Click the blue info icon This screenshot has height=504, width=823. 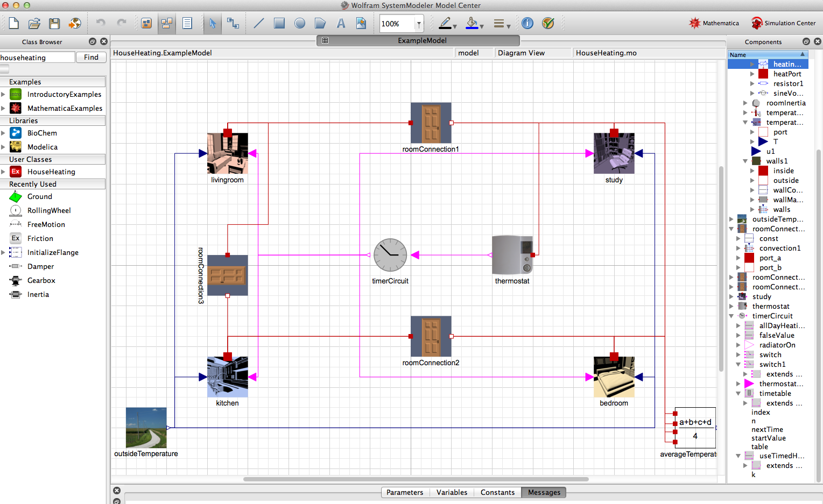coord(527,23)
